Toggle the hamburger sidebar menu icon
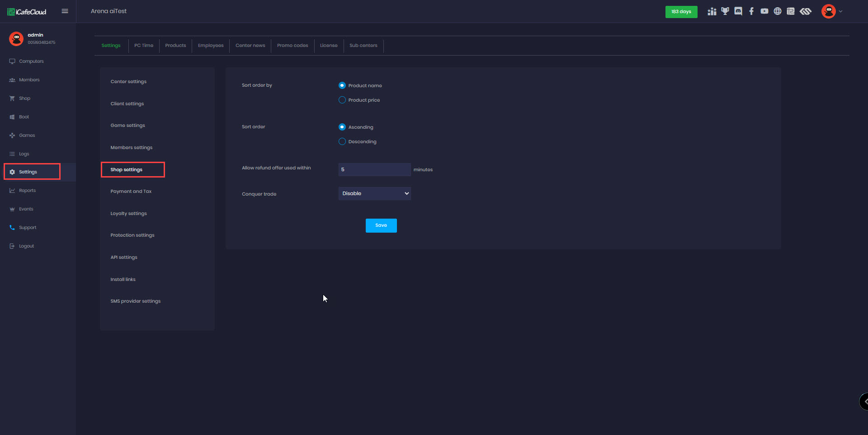The image size is (868, 435). tap(65, 11)
